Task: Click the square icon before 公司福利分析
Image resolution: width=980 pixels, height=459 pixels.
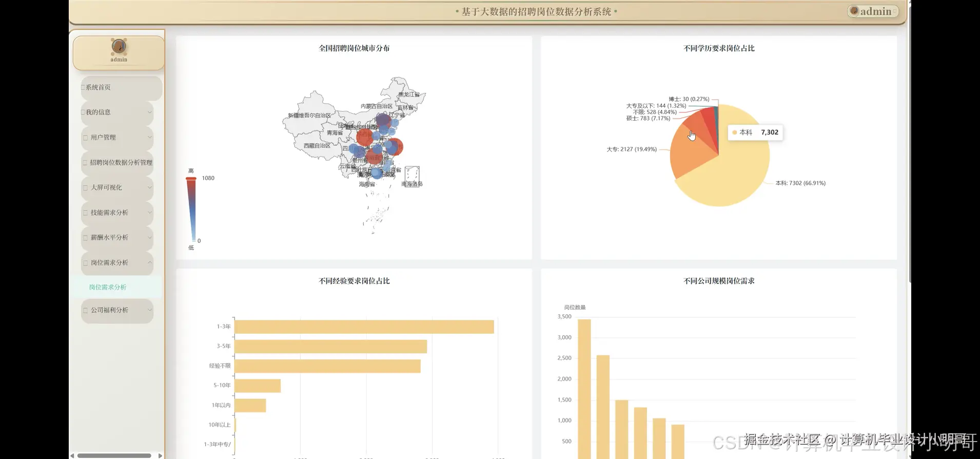Action: coord(85,310)
